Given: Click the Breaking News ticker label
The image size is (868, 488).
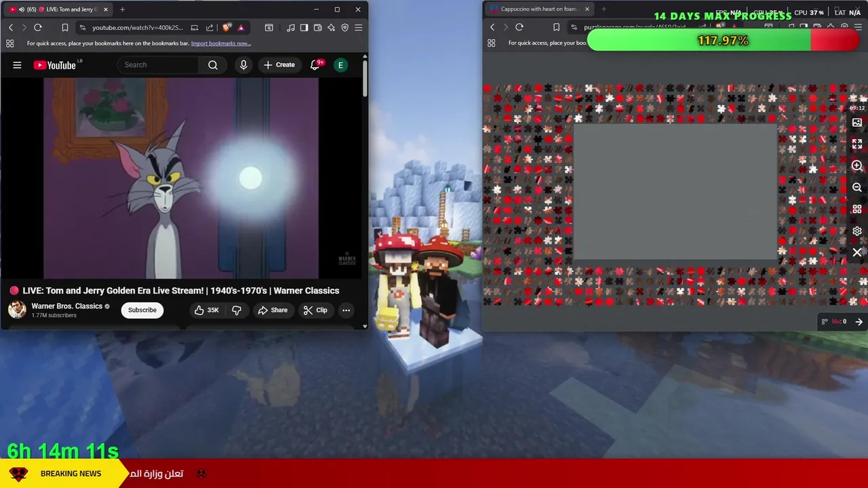Looking at the screenshot, I should 71,474.
